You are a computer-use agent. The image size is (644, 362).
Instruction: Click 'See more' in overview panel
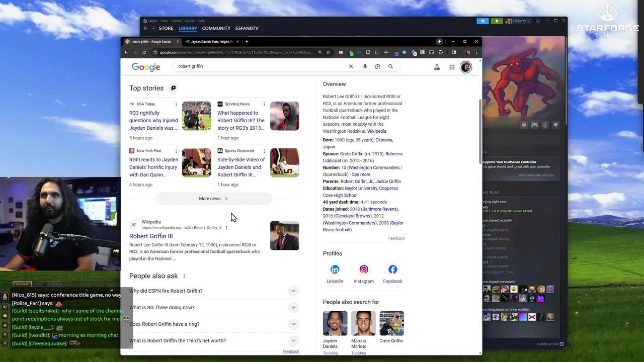click(x=361, y=174)
